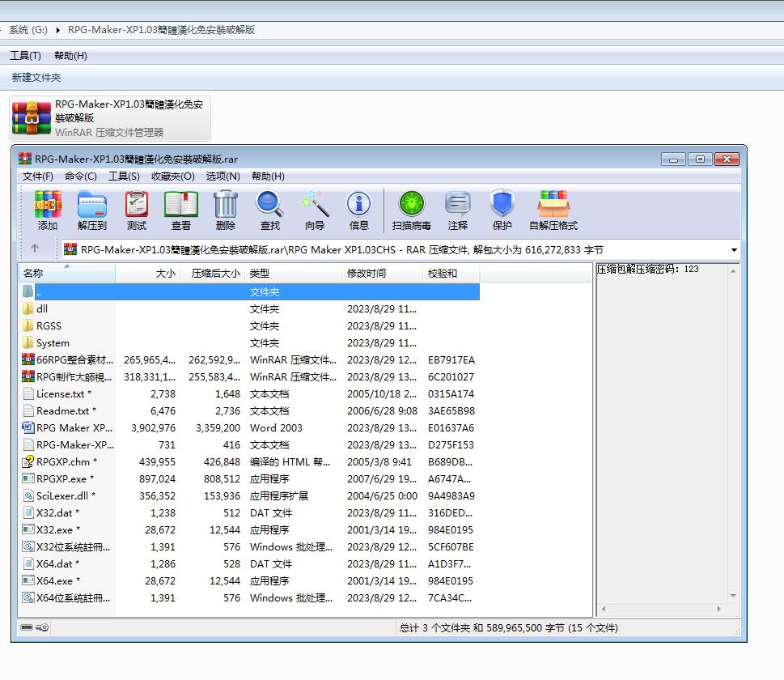Select the RPG-Maker-XP text document row
The height and width of the screenshot is (680, 784).
coord(248,444)
